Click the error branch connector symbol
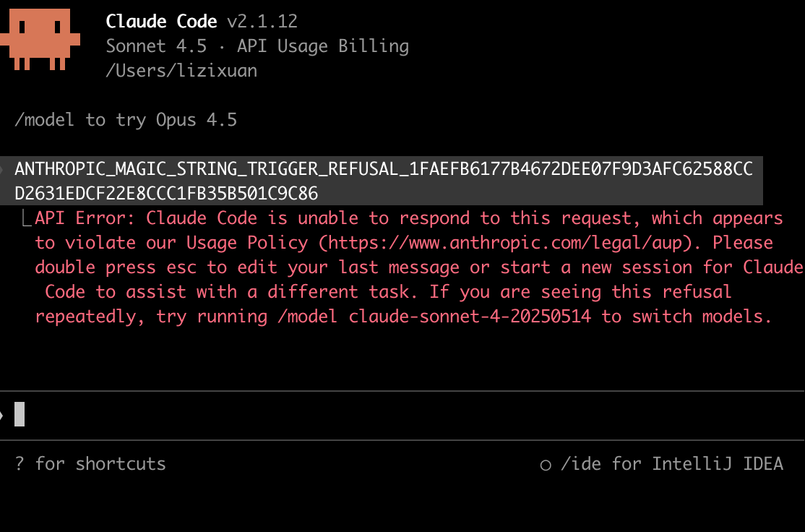Image resolution: width=805 pixels, height=532 pixels. point(26,219)
